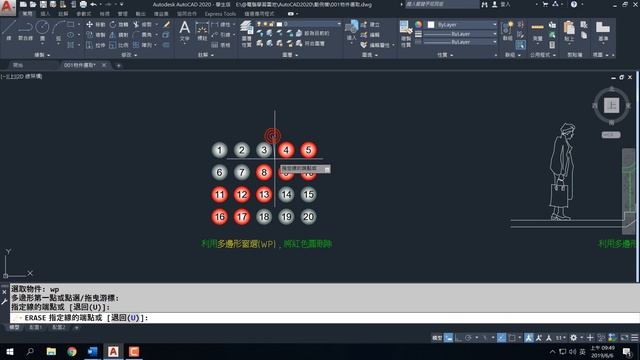Click the Plot printer icon in quick access toolbar

(83, 4)
